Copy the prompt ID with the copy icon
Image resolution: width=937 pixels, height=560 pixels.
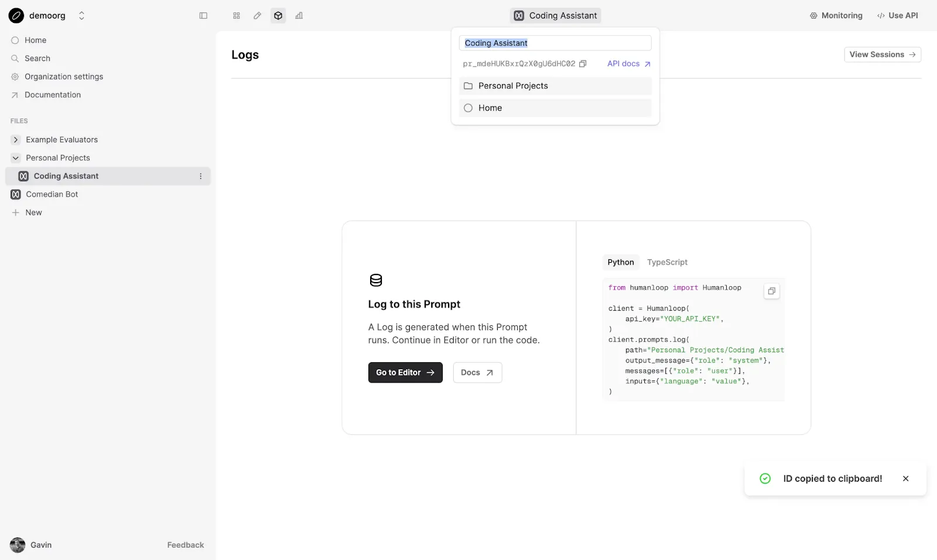click(x=583, y=64)
